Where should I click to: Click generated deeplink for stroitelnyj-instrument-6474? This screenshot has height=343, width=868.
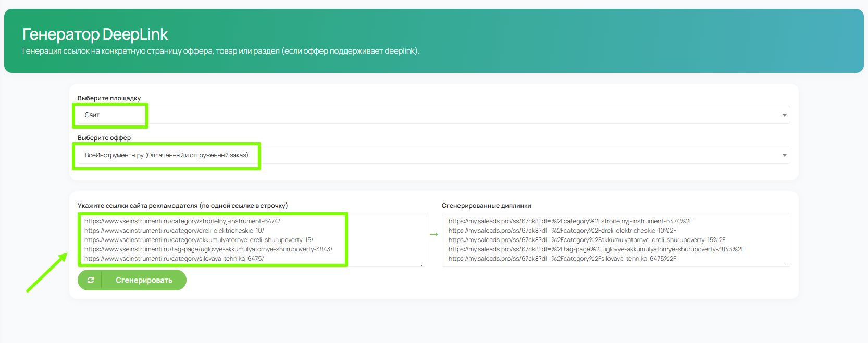point(570,221)
